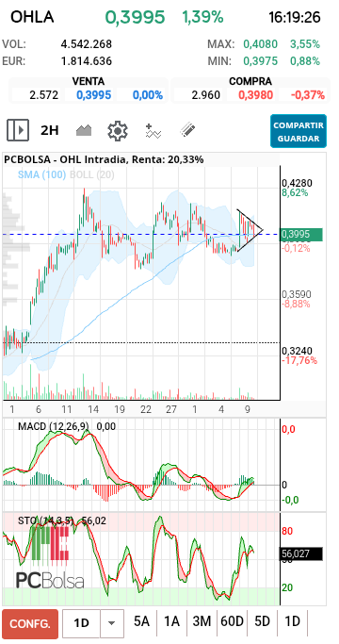
Task: Switch to the 1A range
Action: (172, 621)
